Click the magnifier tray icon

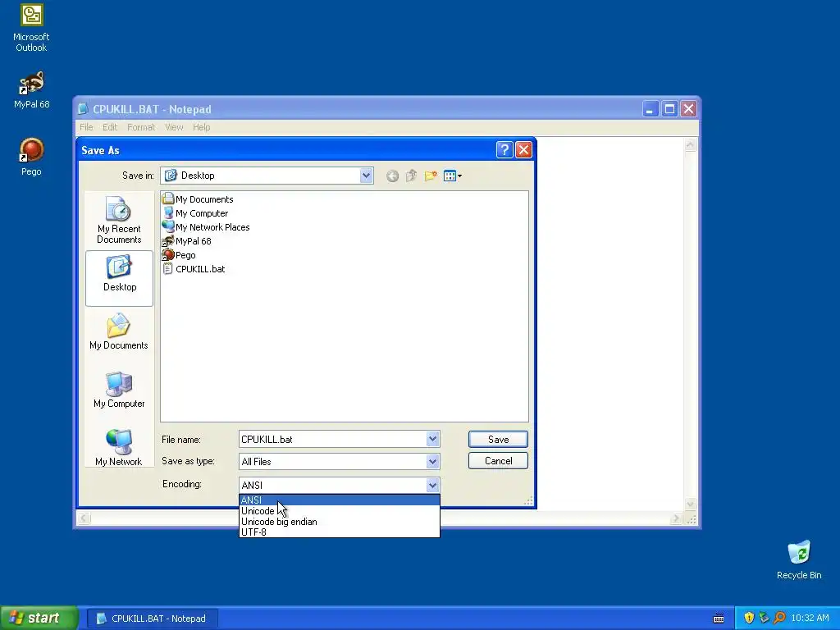pyautogui.click(x=779, y=618)
